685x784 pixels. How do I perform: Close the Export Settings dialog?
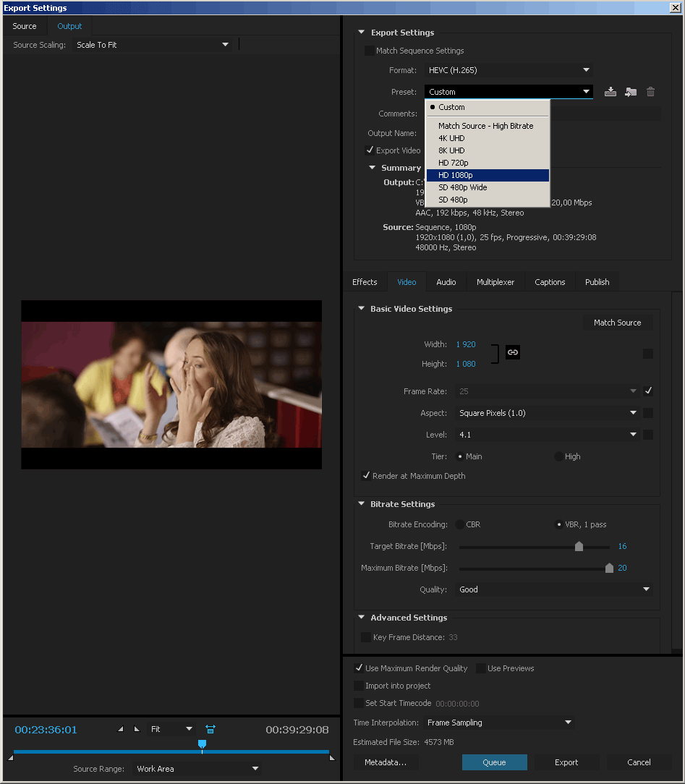tap(674, 7)
